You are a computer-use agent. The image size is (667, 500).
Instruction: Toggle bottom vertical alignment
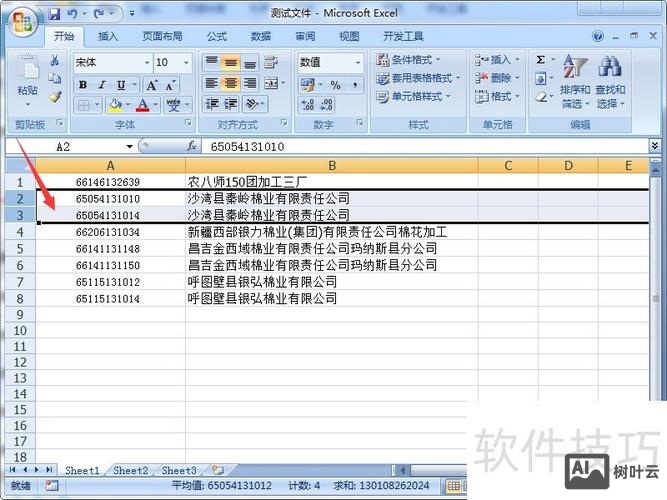tap(250, 62)
